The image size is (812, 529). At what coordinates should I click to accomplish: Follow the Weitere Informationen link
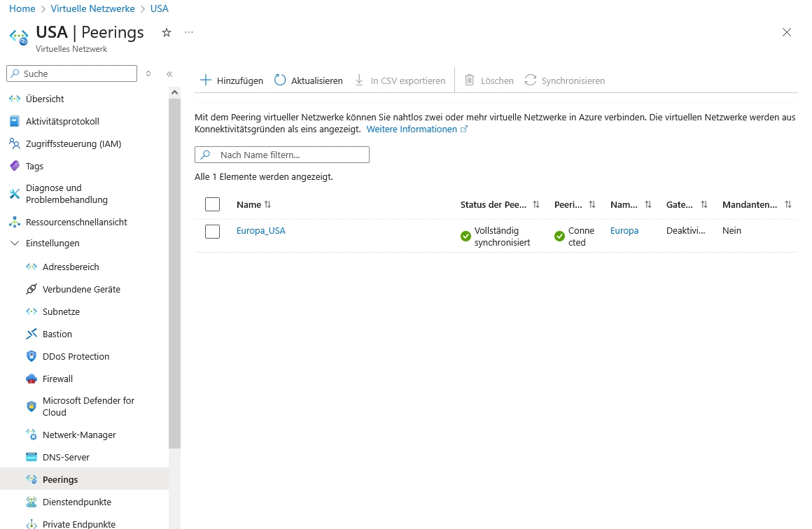(x=412, y=129)
